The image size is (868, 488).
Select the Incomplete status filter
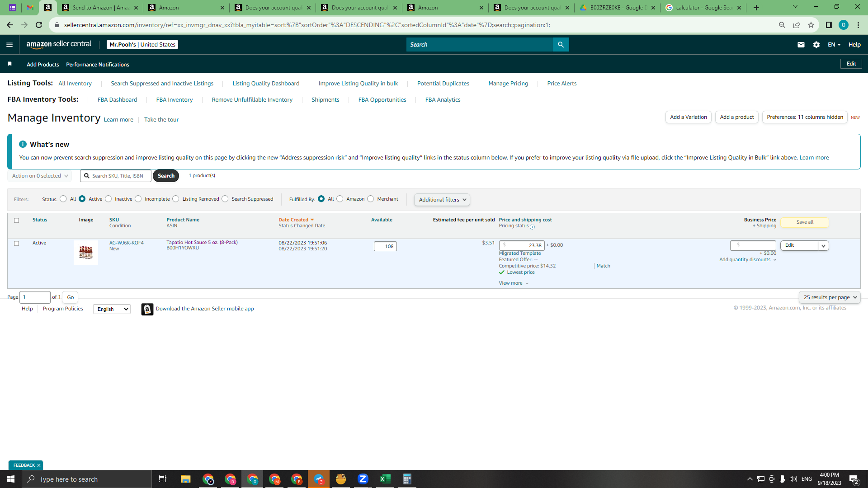pyautogui.click(x=138, y=199)
